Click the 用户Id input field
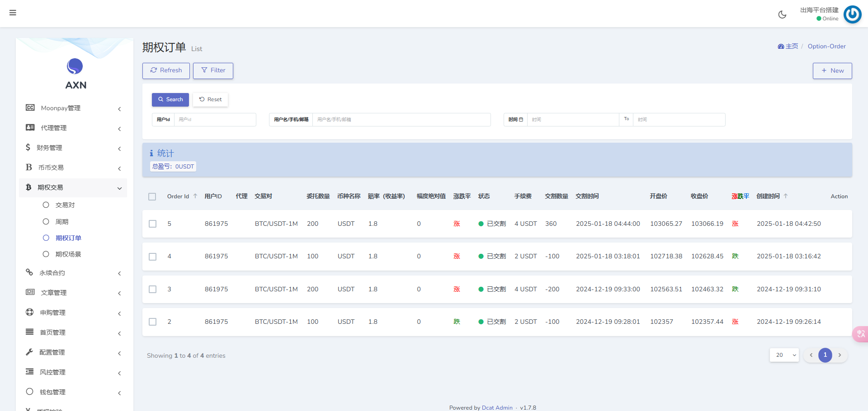This screenshot has width=868, height=411. tap(215, 120)
